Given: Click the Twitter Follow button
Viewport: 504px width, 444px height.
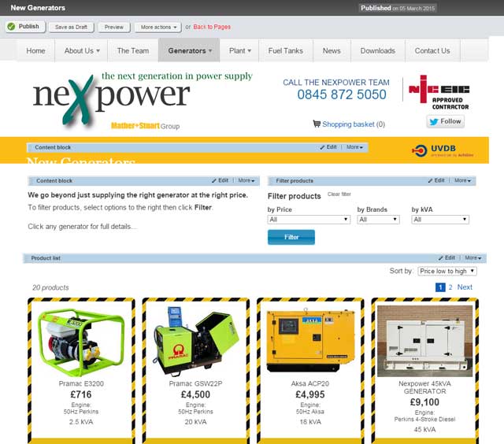Looking at the screenshot, I should tap(446, 121).
